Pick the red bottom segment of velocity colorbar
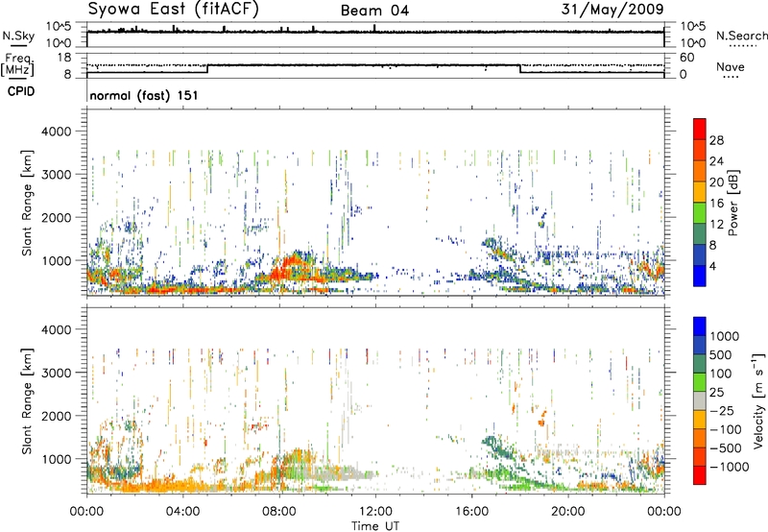768x532 pixels. tap(700, 475)
